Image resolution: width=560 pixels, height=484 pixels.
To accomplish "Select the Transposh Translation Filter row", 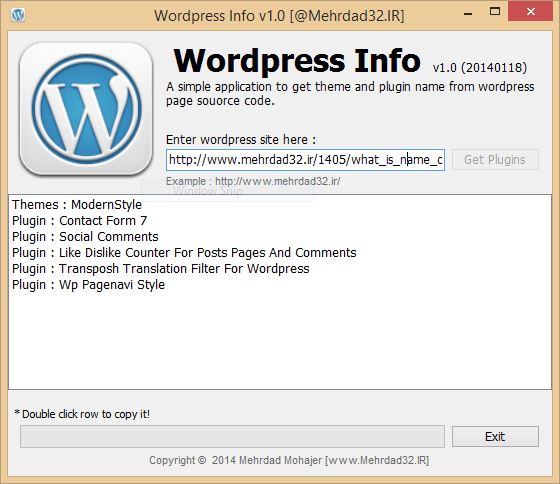I will tap(280, 269).
